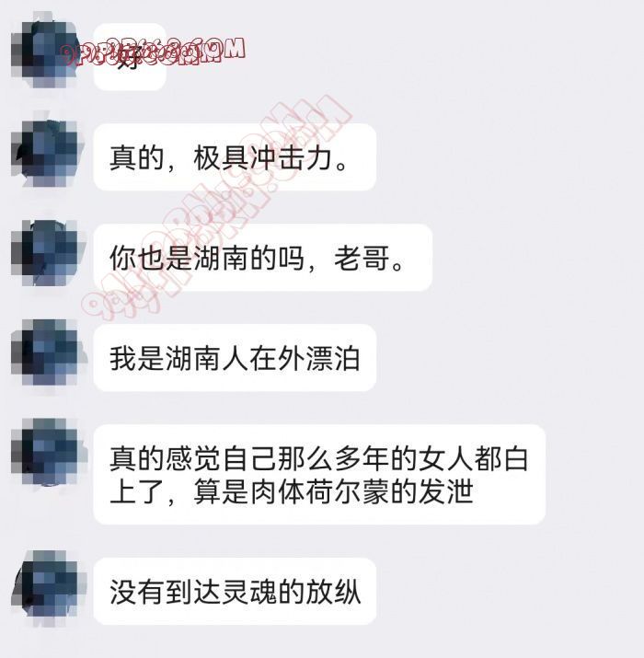This screenshot has width=644, height=658.
Task: Click '湖南' in the '你也是湖南的吗' message
Action: pyautogui.click(x=221, y=258)
